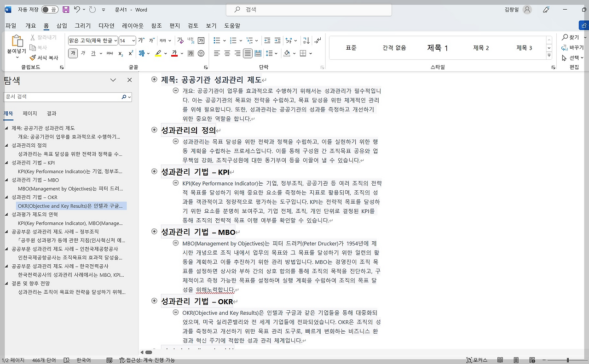Screen dimensions: 589x364
Task: Show paragraph marks with pilcrow icon
Action: click(x=318, y=40)
